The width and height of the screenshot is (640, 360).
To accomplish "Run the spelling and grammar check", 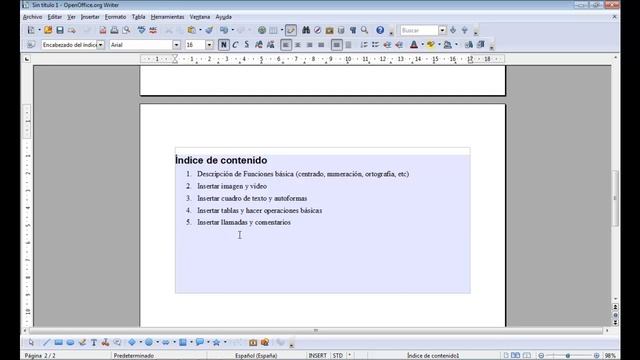I will [x=141, y=30].
